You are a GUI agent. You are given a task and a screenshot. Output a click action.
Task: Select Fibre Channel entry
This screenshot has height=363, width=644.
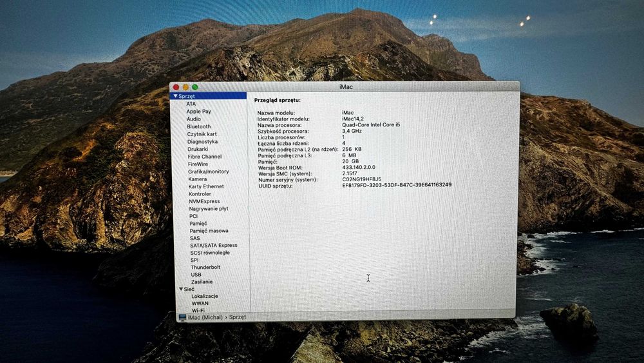pyautogui.click(x=205, y=157)
